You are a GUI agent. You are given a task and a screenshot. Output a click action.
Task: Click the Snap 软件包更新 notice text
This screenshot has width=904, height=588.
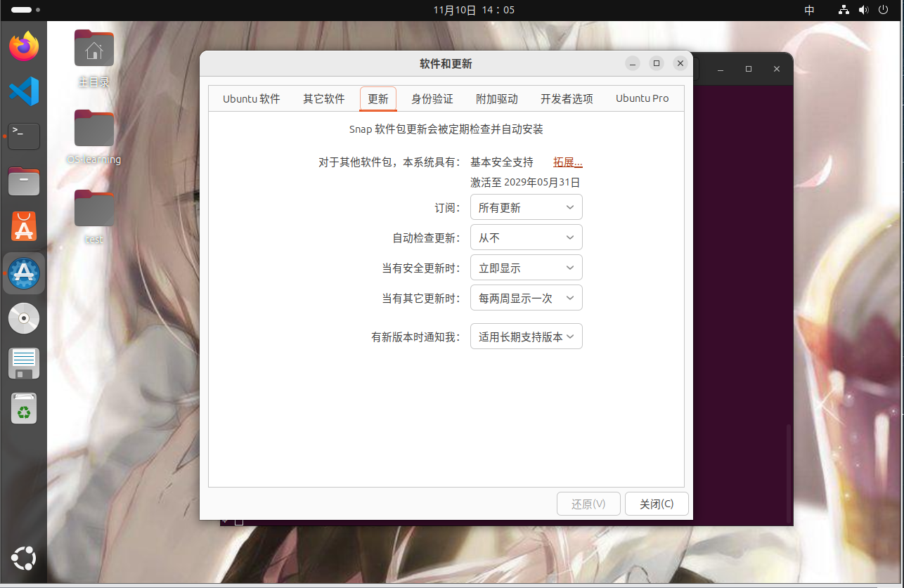[446, 129]
